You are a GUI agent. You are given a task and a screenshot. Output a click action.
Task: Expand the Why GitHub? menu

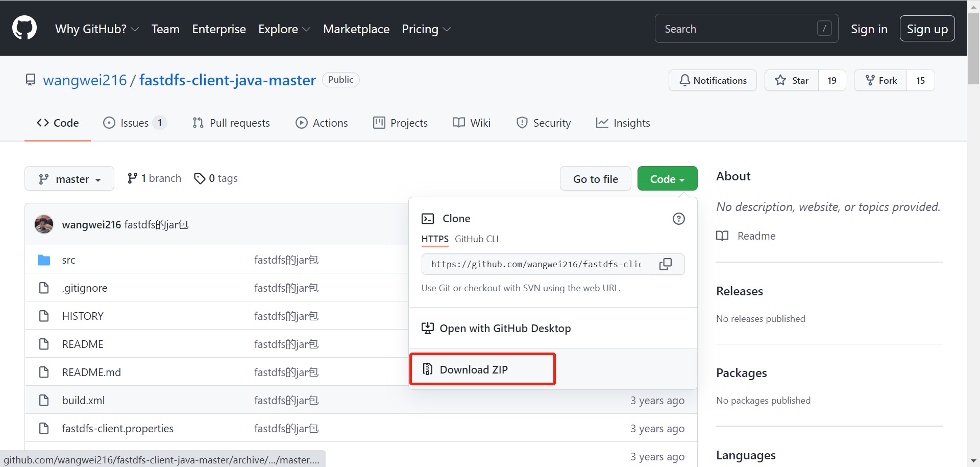[x=97, y=29]
